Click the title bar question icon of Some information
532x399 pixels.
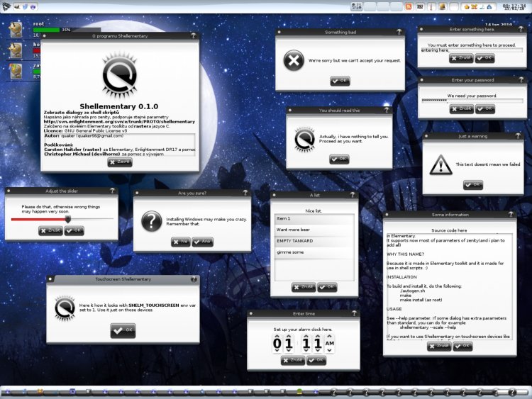click(x=511, y=214)
